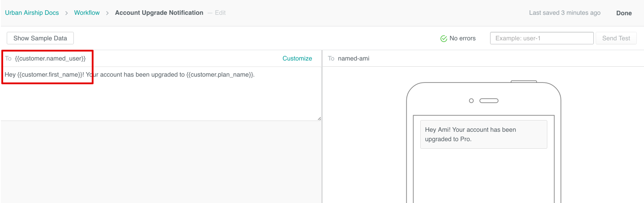Click the Show Sample Data button

point(40,38)
